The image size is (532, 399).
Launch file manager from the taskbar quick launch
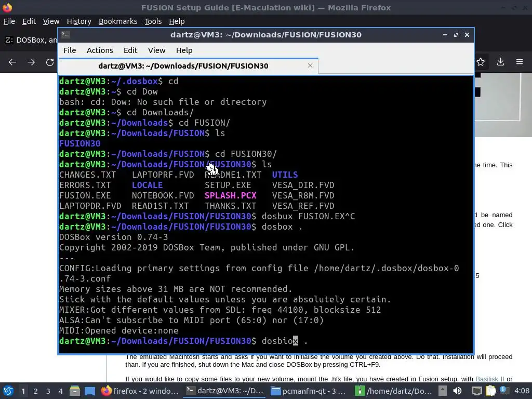[x=75, y=391]
